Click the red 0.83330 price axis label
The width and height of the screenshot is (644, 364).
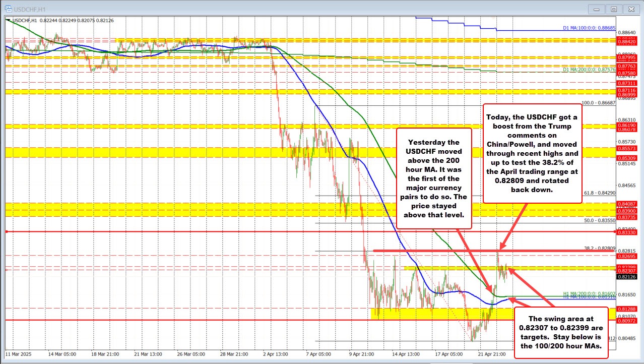(626, 232)
